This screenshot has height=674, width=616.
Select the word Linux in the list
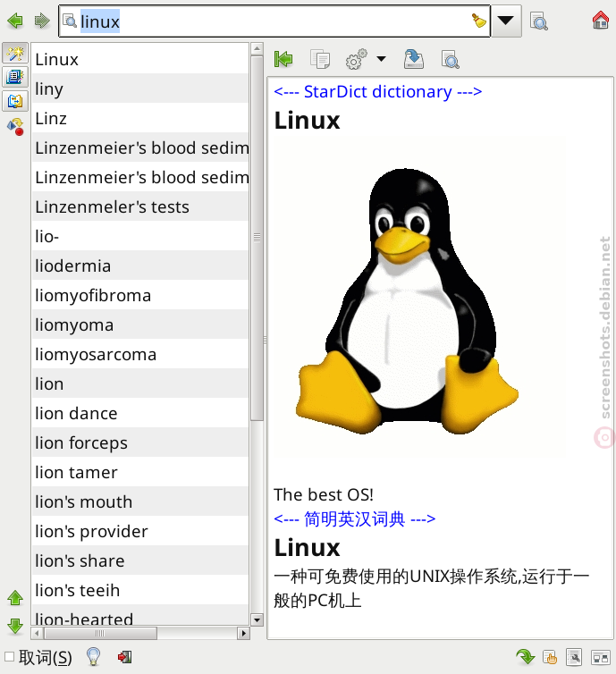(x=140, y=59)
